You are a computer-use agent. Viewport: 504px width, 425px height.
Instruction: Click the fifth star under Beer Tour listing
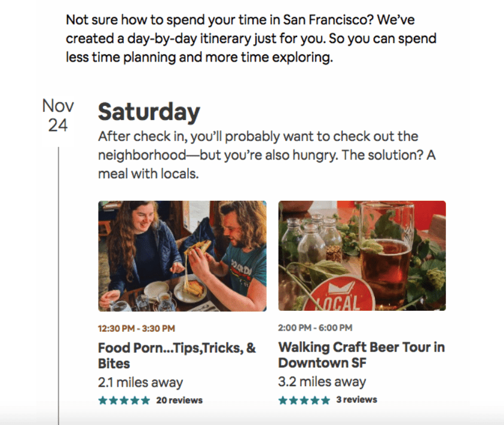[x=326, y=400]
